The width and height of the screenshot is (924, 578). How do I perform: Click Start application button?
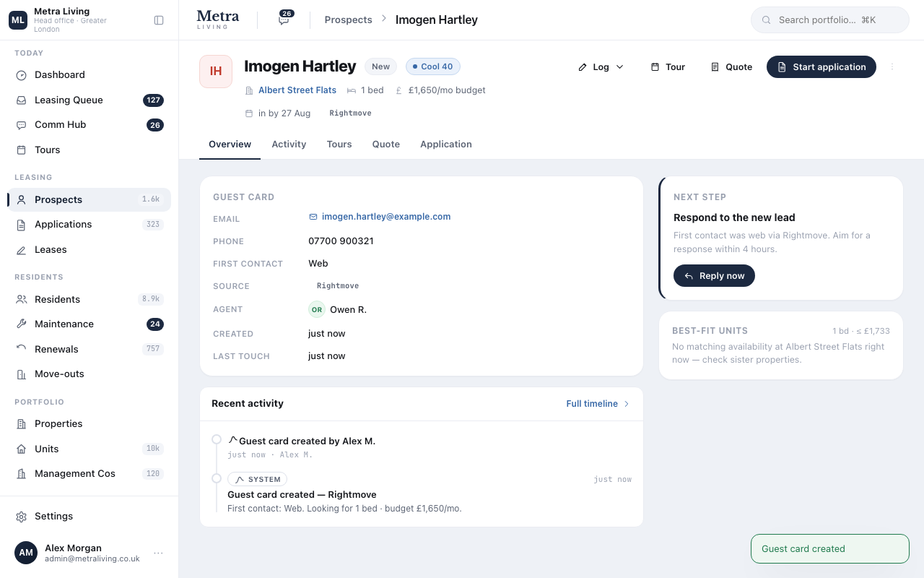point(821,67)
